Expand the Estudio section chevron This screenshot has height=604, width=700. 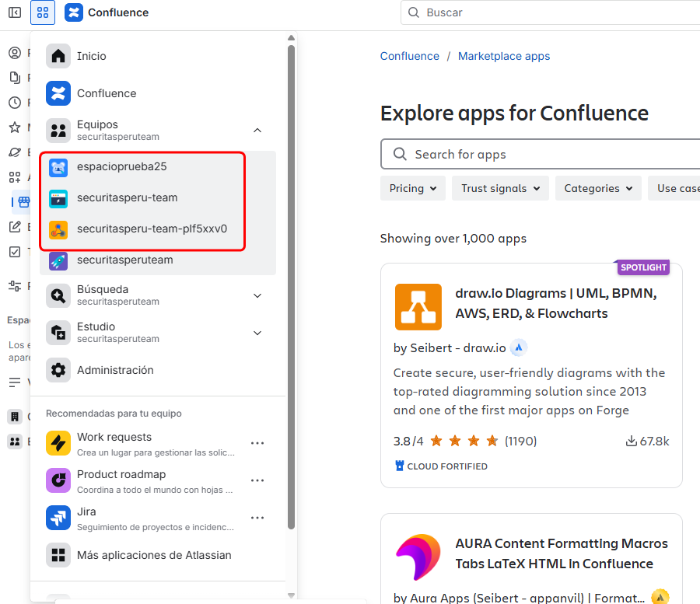pos(257,333)
